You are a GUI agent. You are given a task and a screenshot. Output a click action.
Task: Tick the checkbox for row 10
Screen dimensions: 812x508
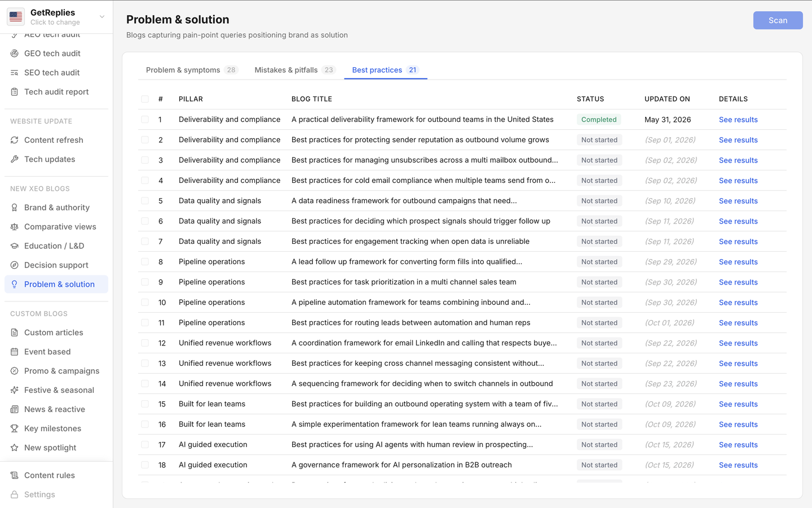click(x=145, y=303)
